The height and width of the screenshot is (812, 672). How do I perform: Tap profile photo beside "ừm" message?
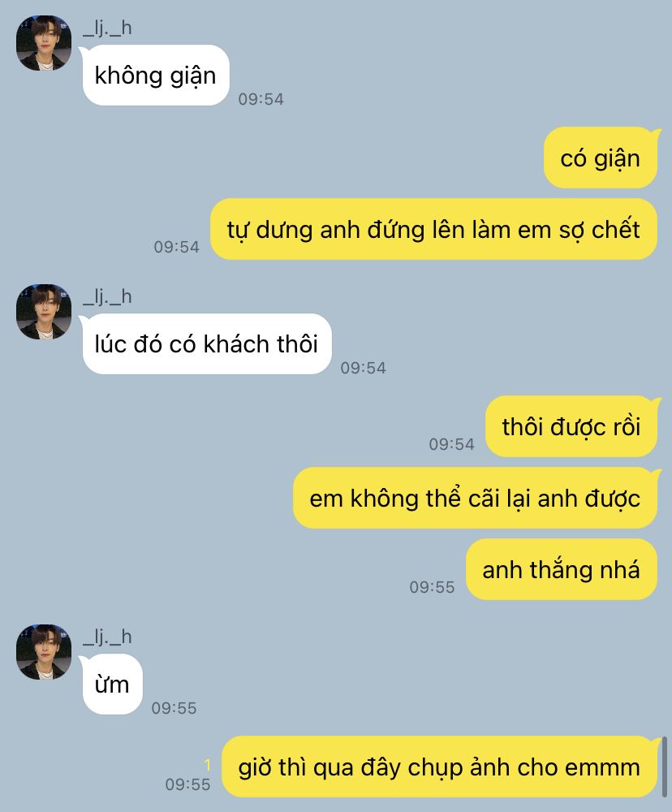[x=44, y=652]
